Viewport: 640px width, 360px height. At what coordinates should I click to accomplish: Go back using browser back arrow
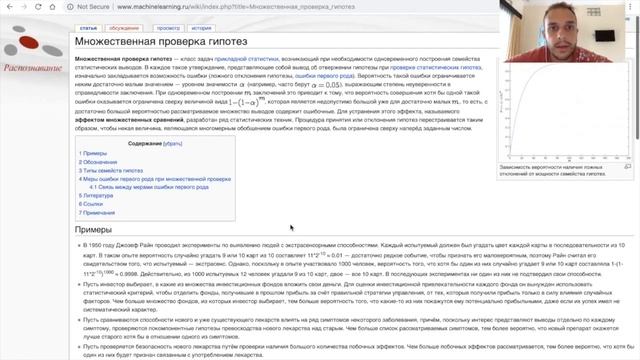coord(10,7)
